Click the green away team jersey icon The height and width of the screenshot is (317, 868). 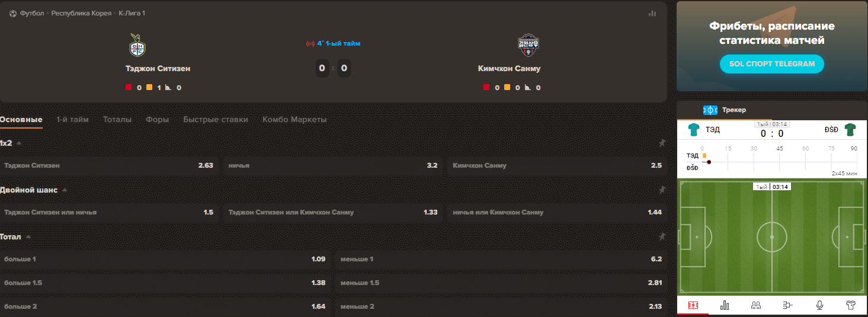[851, 129]
